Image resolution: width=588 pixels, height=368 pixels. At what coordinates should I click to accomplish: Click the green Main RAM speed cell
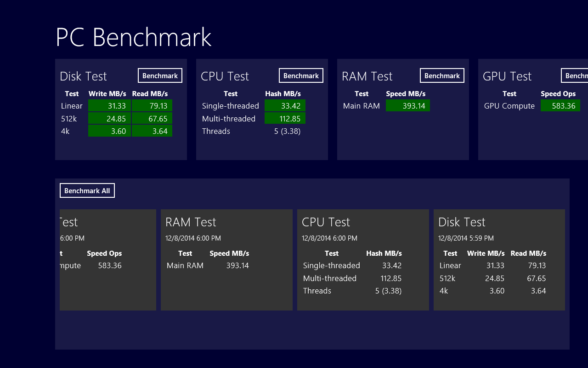click(x=407, y=106)
